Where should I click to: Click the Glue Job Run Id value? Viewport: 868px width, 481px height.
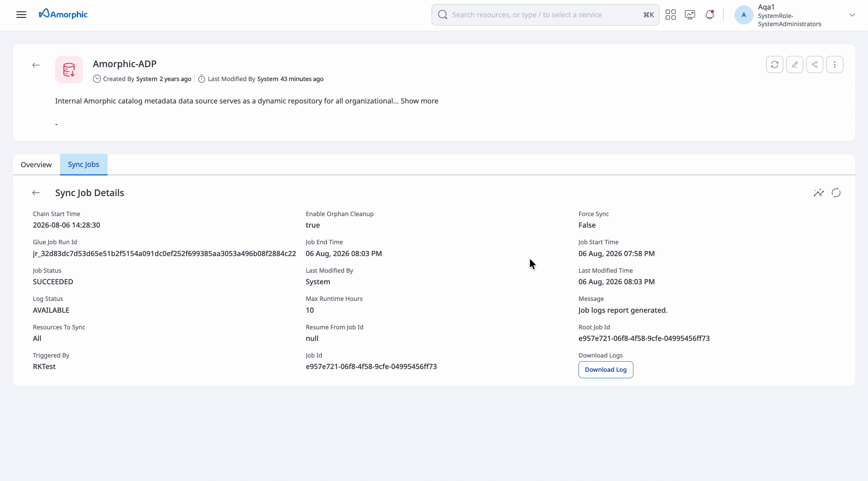click(x=164, y=254)
